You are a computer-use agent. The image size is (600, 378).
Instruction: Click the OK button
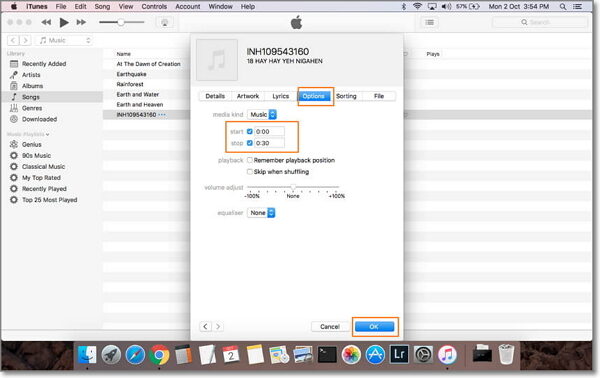[374, 326]
